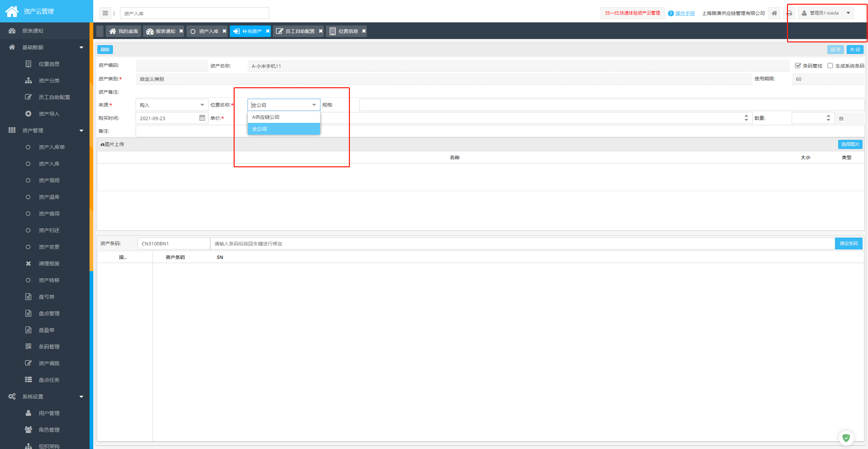Open 员工自助配置 sidebar item
Viewport: 868px width, 449px height.
pyautogui.click(x=44, y=97)
